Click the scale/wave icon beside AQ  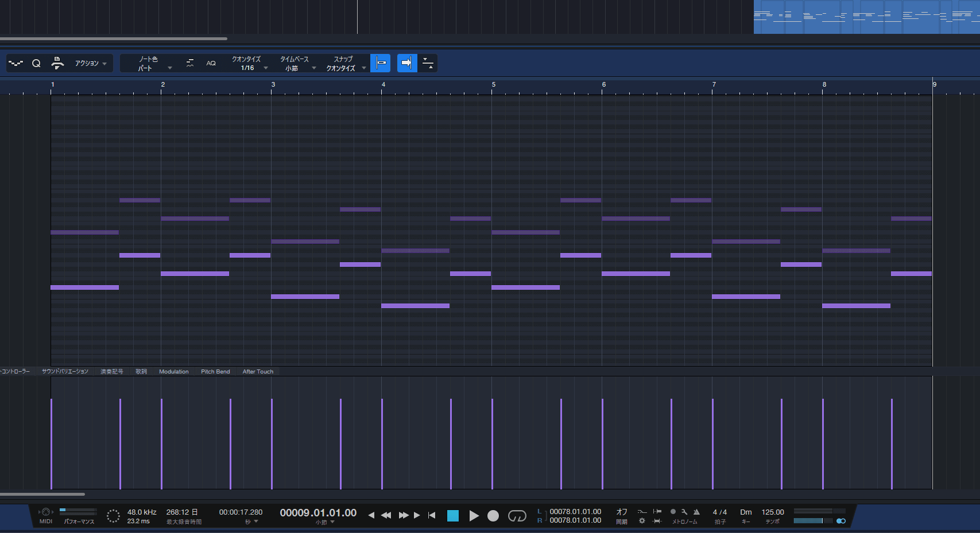point(190,63)
